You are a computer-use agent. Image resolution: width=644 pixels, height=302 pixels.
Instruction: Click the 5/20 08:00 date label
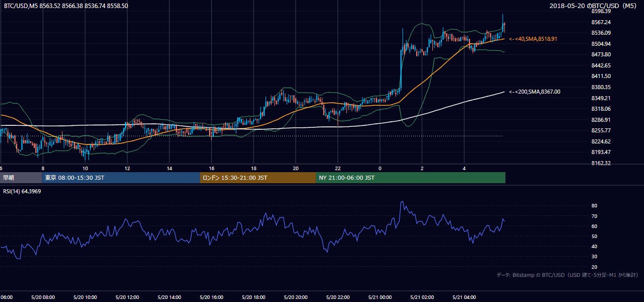pos(43,297)
